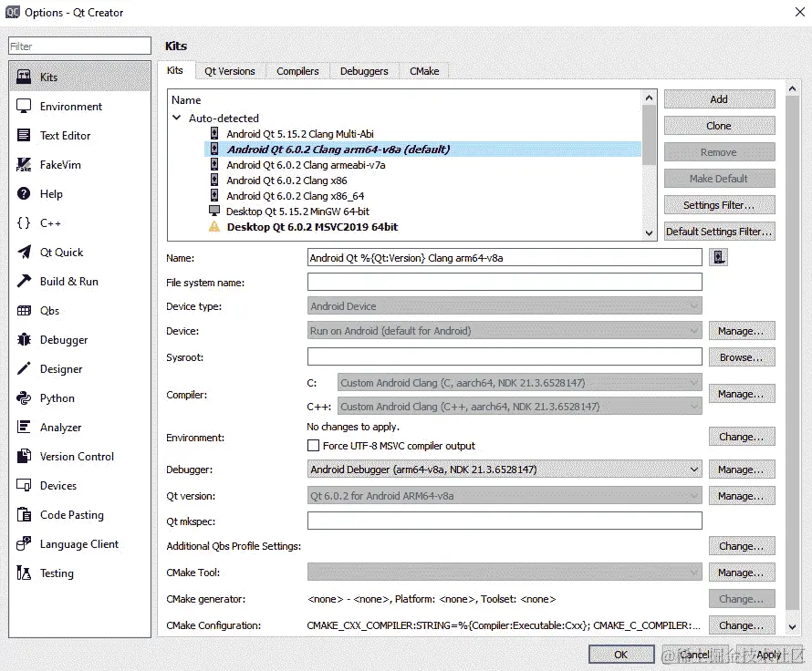Click Manage... next to Qt version
Screen dimensions: 812x671
point(741,496)
